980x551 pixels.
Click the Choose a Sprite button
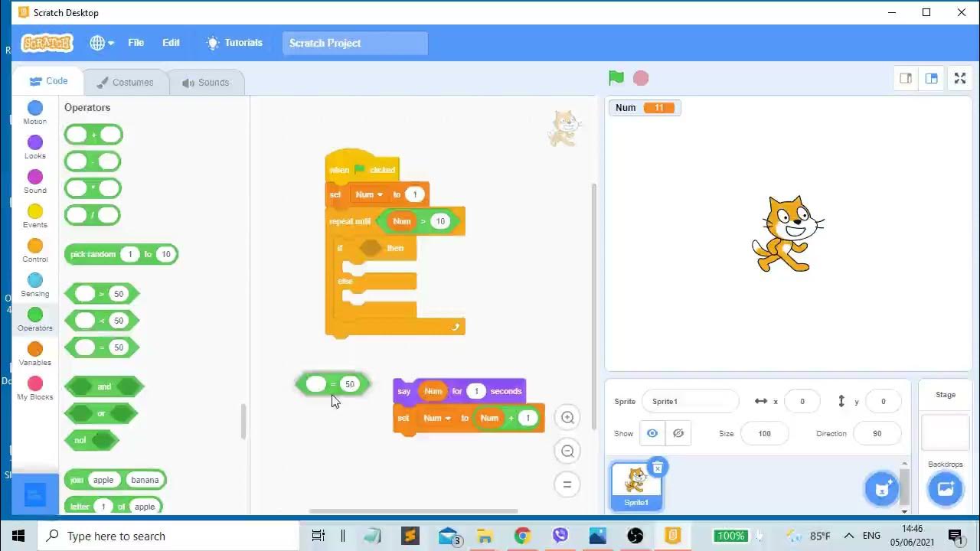click(x=882, y=487)
